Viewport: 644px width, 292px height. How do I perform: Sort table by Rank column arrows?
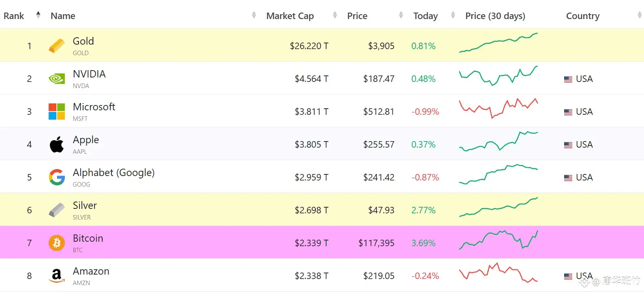[x=38, y=15]
